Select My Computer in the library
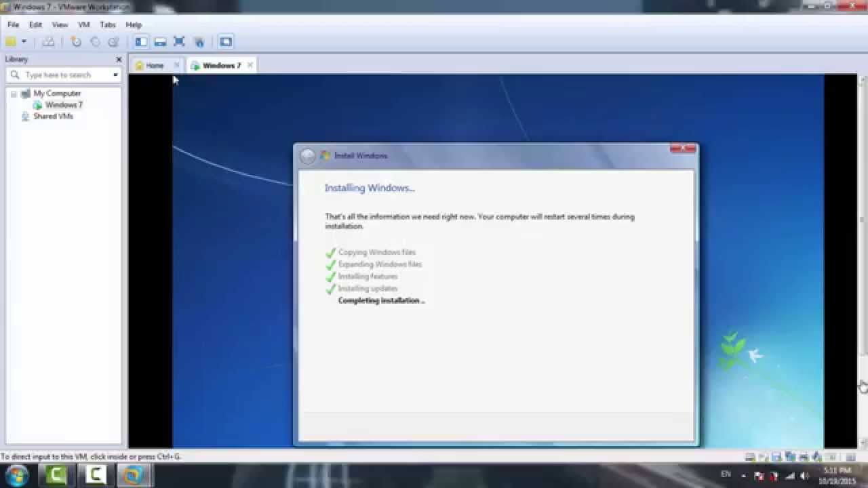 pyautogui.click(x=57, y=94)
